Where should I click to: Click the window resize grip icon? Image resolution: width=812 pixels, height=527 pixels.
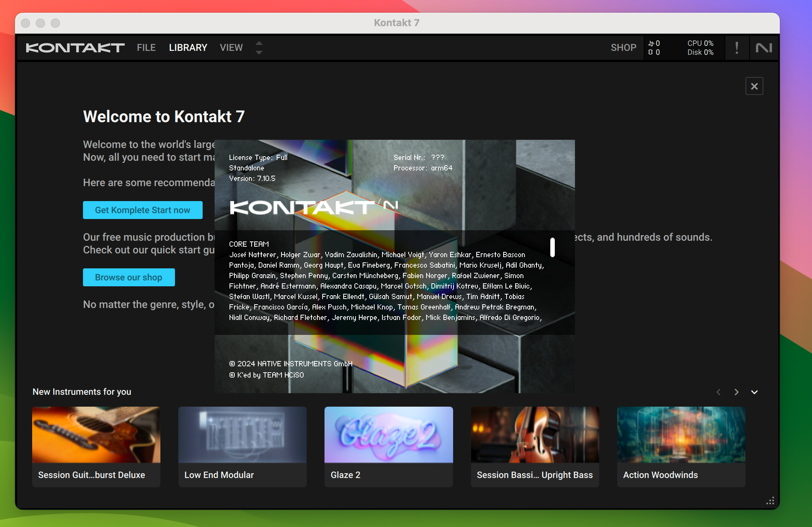tap(770, 501)
